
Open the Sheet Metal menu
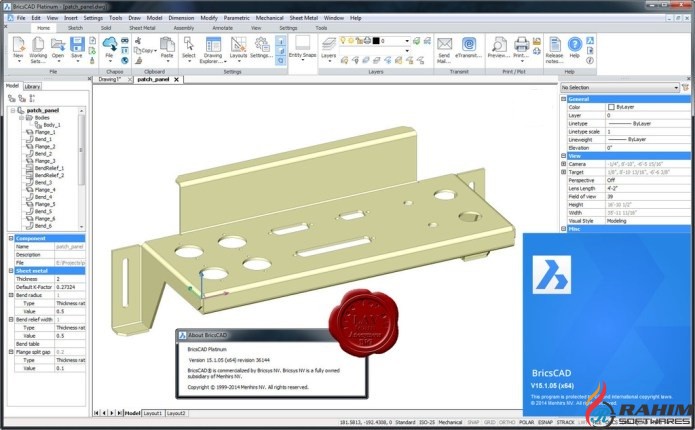click(x=304, y=18)
